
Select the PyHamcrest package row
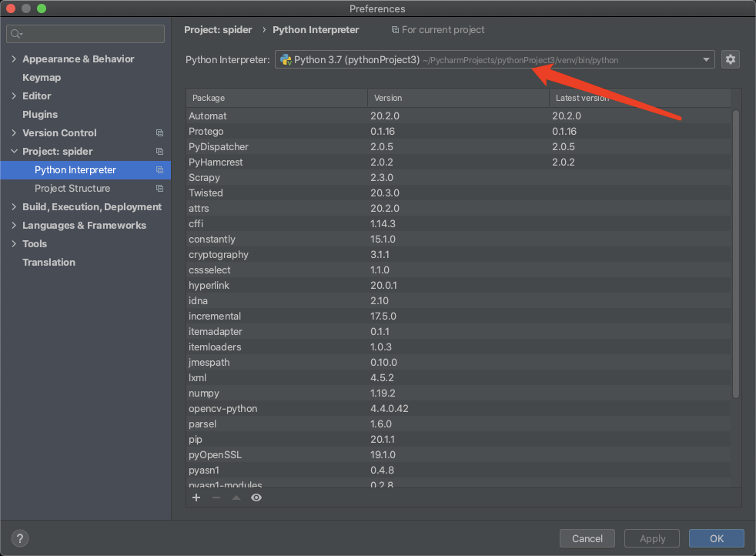pyautogui.click(x=459, y=162)
